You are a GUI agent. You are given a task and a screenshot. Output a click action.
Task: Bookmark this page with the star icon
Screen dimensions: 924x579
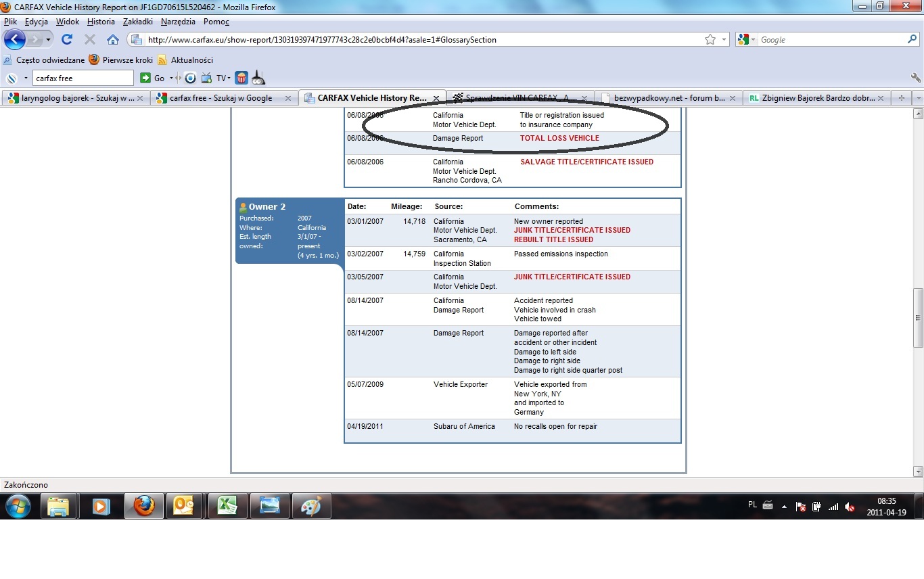(710, 40)
